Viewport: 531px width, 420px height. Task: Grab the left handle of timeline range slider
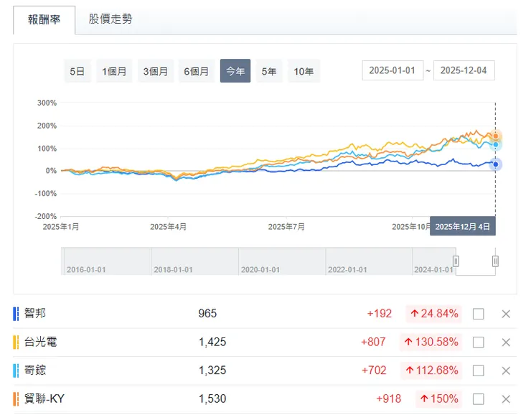click(x=455, y=261)
